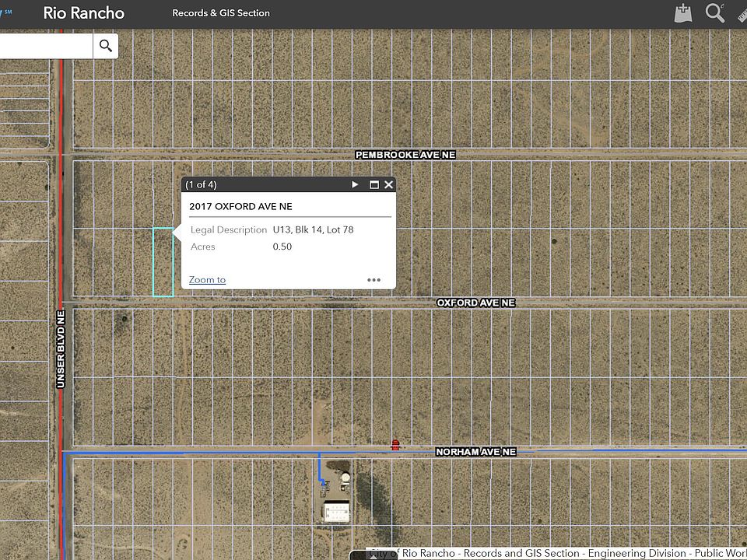This screenshot has height=560, width=747.
Task: Show next feature in popup
Action: pyautogui.click(x=356, y=185)
